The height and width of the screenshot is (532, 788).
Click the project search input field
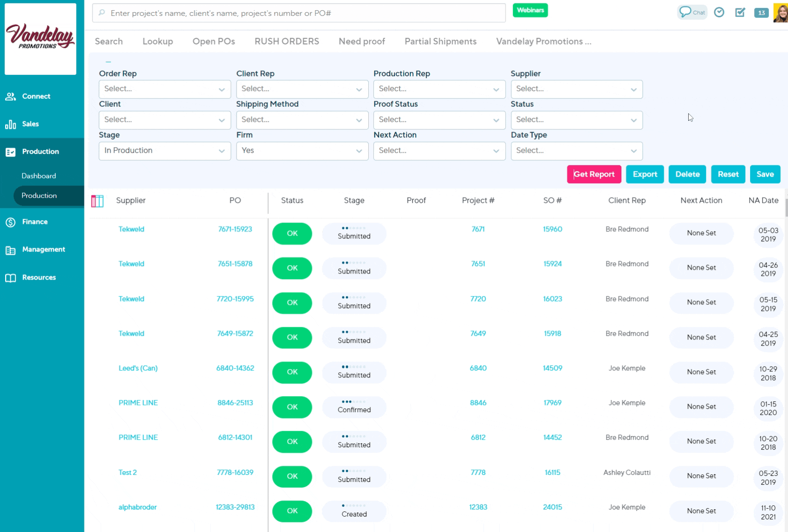(300, 13)
